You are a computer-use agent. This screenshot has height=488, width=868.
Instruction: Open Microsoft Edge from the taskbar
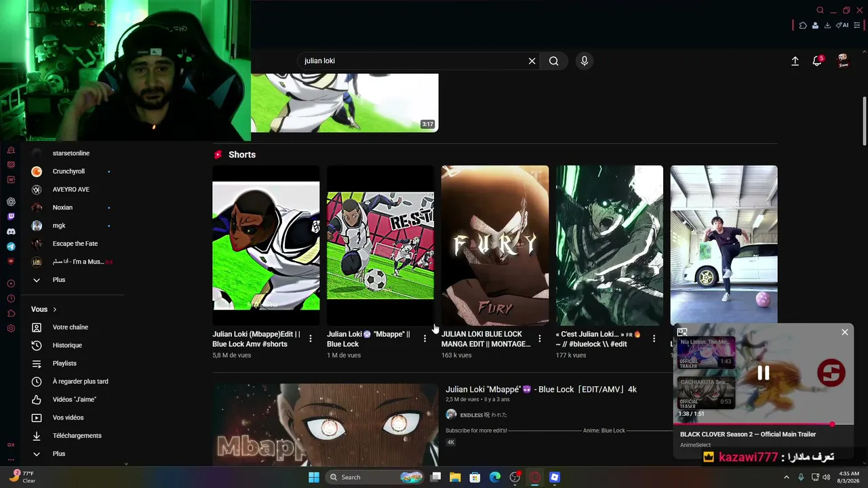[495, 477]
